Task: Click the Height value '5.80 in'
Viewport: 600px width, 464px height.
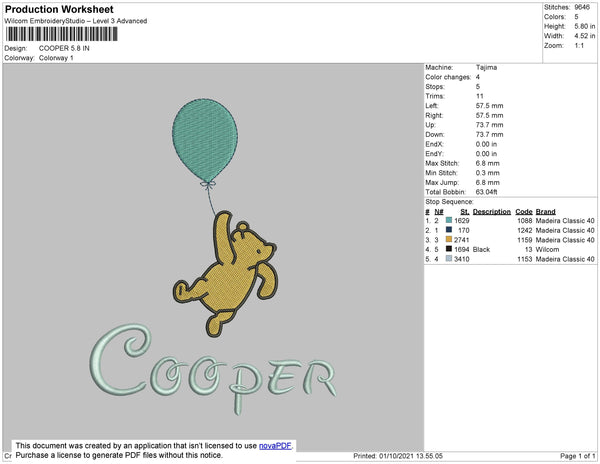Action: click(x=585, y=26)
